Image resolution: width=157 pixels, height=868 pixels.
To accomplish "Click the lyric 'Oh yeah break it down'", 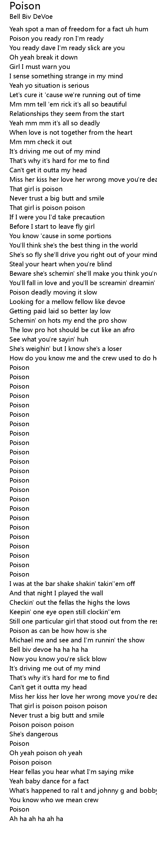I will pyautogui.click(x=44, y=57).
